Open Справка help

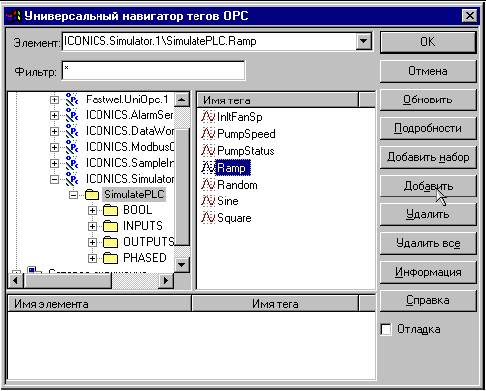click(428, 301)
